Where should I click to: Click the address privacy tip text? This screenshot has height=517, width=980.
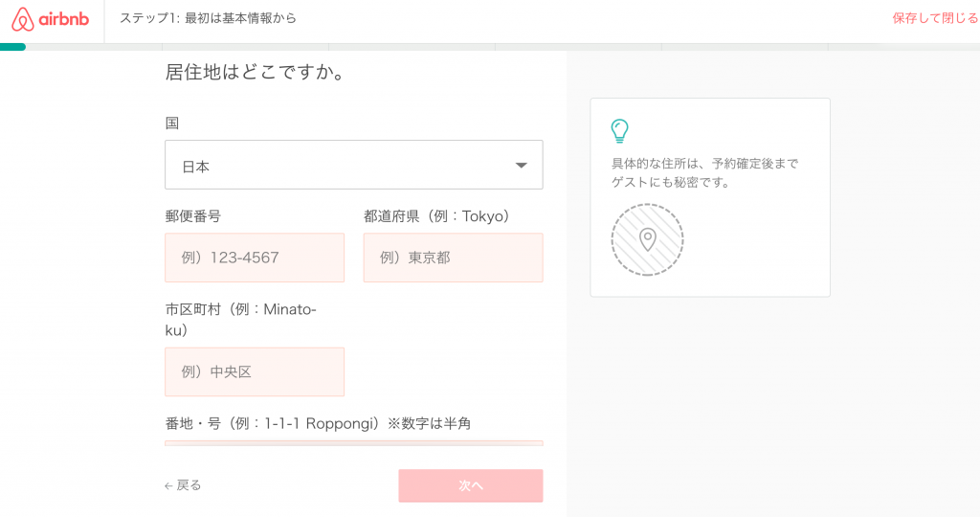click(704, 172)
